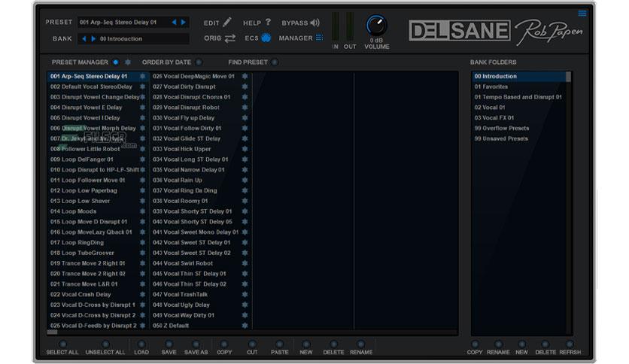Screen dimensions: 629x364
Task: Enable Find Preset toggle
Action: (275, 62)
